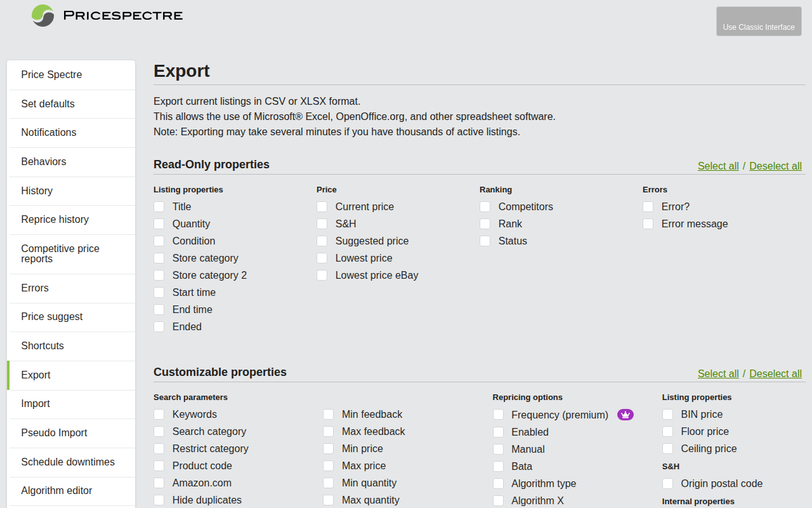Screen dimensions: 812x508
Task: Enable the Hide duplicates checkbox
Action: (x=159, y=500)
